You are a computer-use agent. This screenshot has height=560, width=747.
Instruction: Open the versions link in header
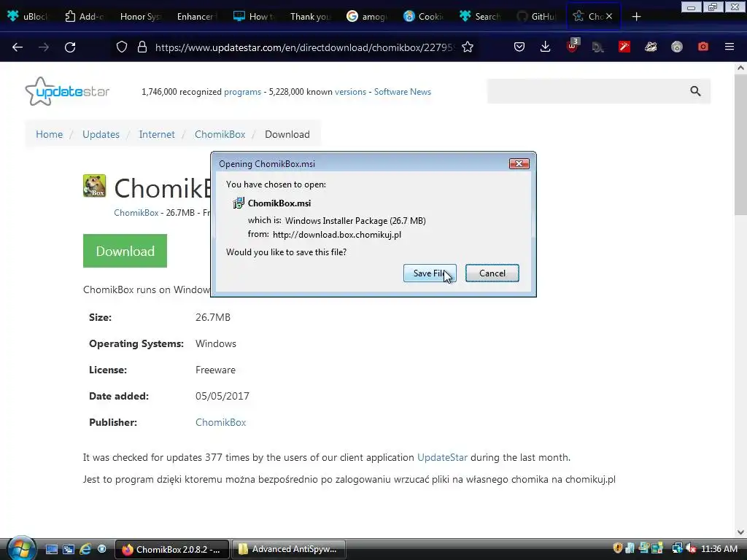pyautogui.click(x=350, y=92)
